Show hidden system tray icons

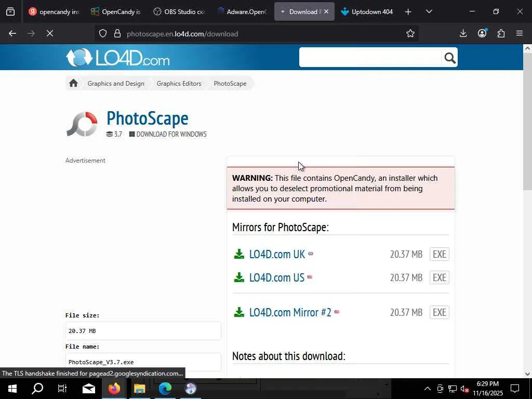coord(428,389)
